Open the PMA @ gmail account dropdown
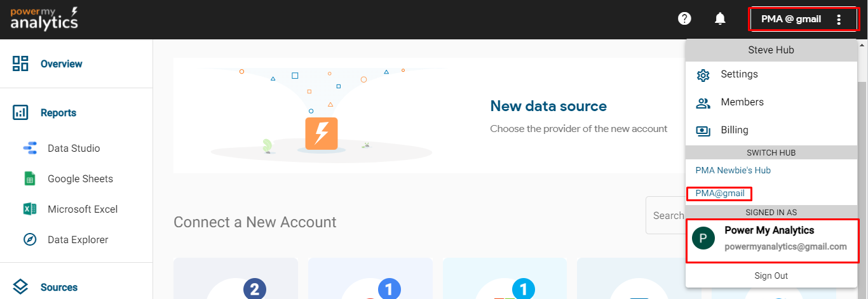This screenshot has width=868, height=299. tap(791, 19)
